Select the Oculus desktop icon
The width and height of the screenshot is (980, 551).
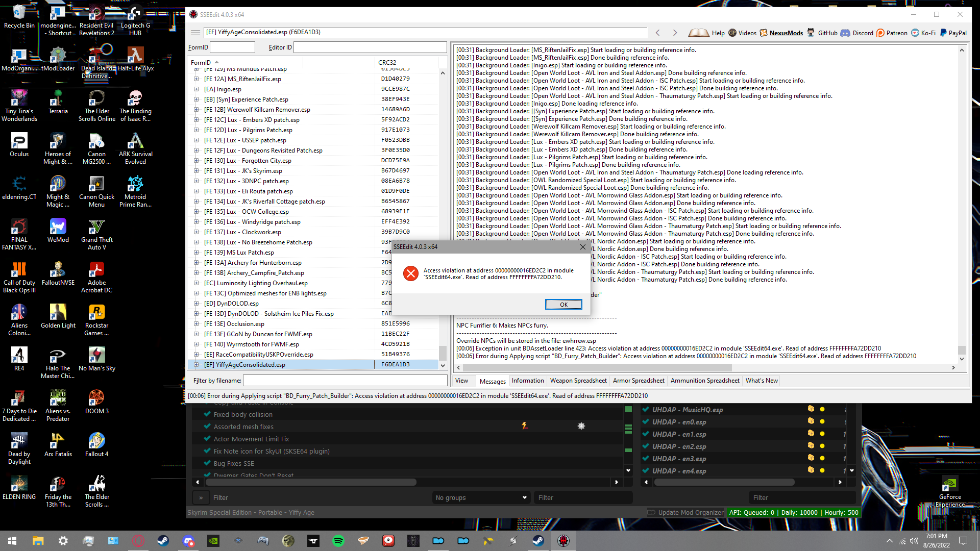click(19, 145)
